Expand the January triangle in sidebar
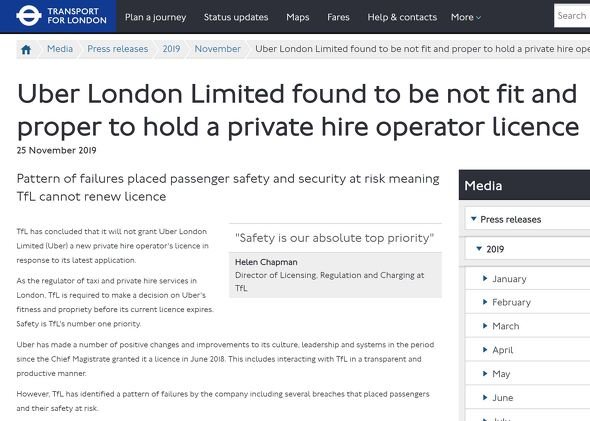 coord(485,278)
